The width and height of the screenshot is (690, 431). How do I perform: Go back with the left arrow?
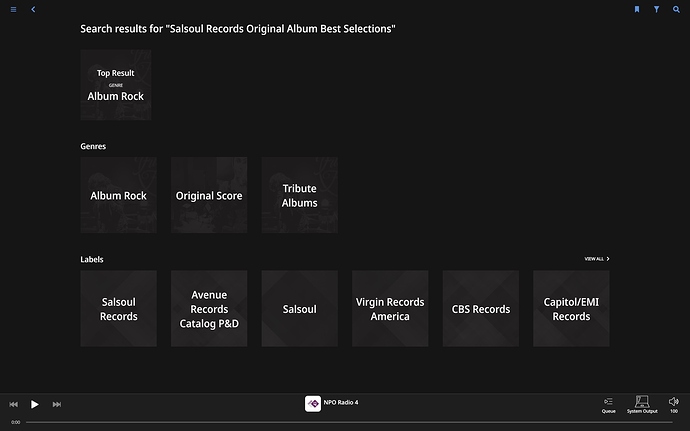coord(33,9)
